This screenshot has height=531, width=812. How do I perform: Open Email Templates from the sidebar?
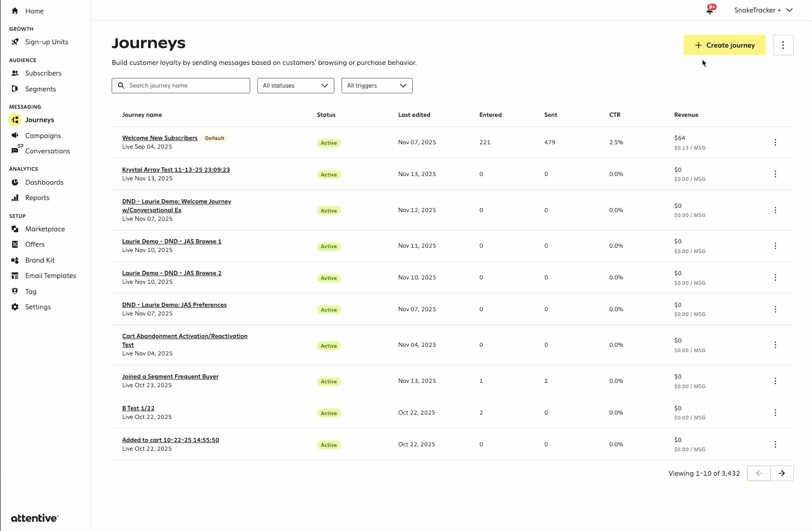tap(51, 276)
